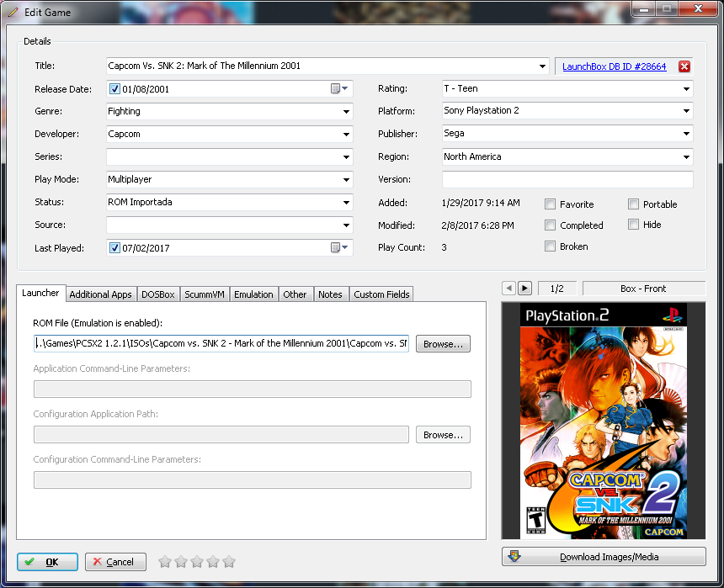Click into the Version input field
The image size is (724, 588).
pos(567,179)
